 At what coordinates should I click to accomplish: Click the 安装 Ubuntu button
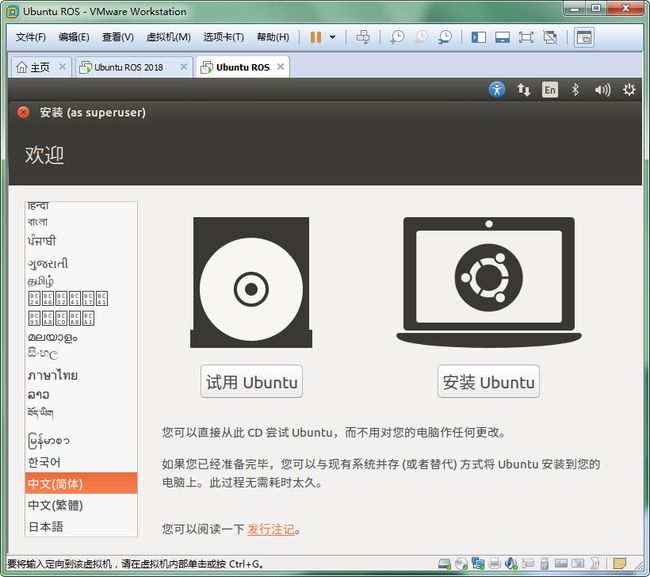(488, 381)
